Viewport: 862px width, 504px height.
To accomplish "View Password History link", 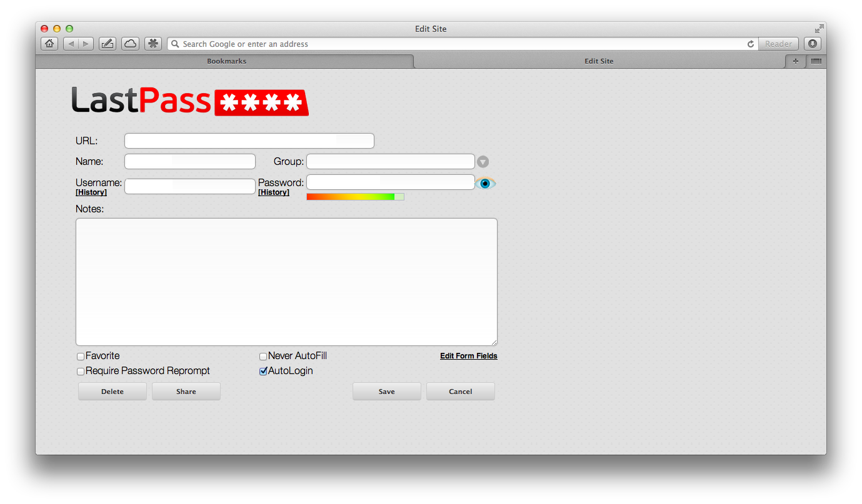I will 274,192.
